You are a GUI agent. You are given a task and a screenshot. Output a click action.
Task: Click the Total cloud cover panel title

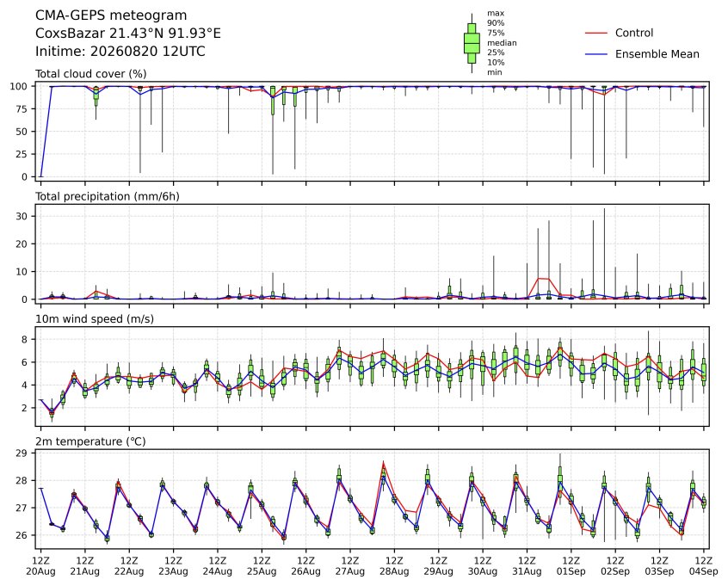tap(91, 74)
